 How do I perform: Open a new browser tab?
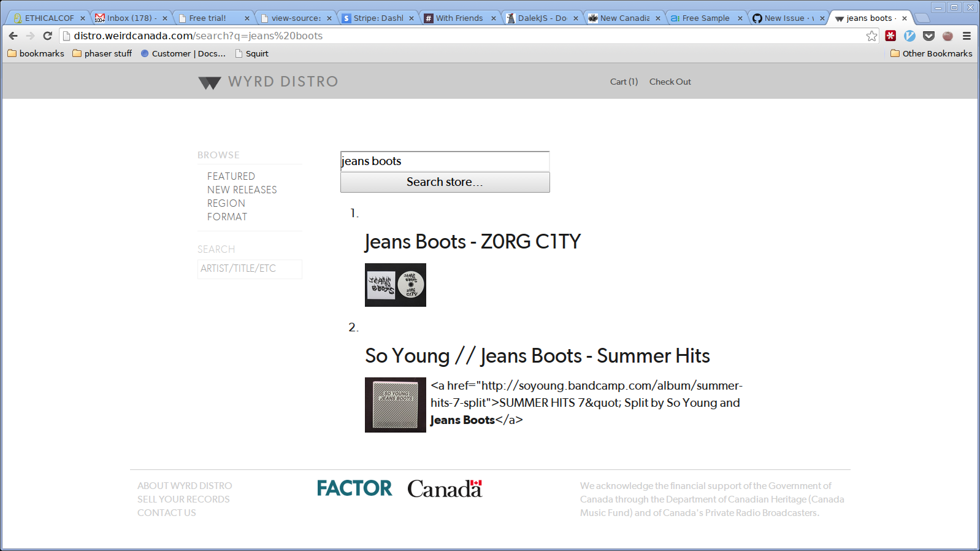(x=922, y=18)
